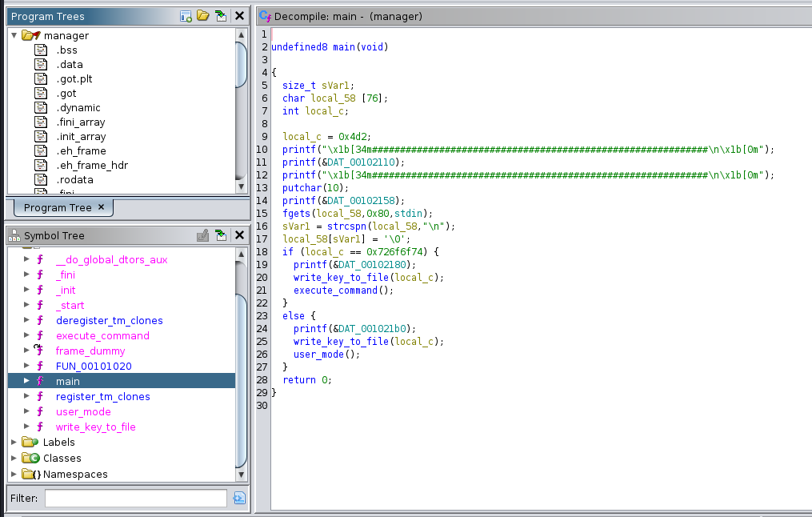Expand the _init function node

coord(26,290)
